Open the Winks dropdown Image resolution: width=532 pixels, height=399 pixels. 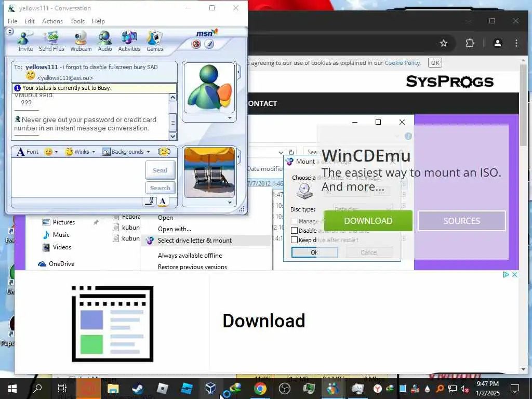click(x=80, y=152)
